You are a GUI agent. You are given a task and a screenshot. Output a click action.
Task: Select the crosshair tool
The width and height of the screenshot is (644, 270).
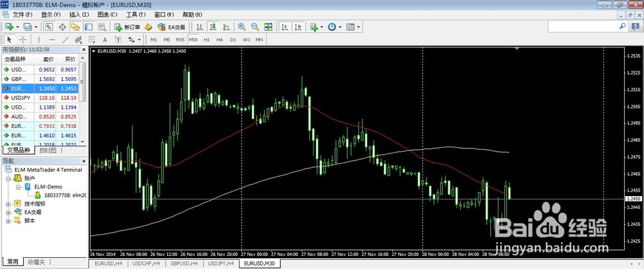click(23, 40)
